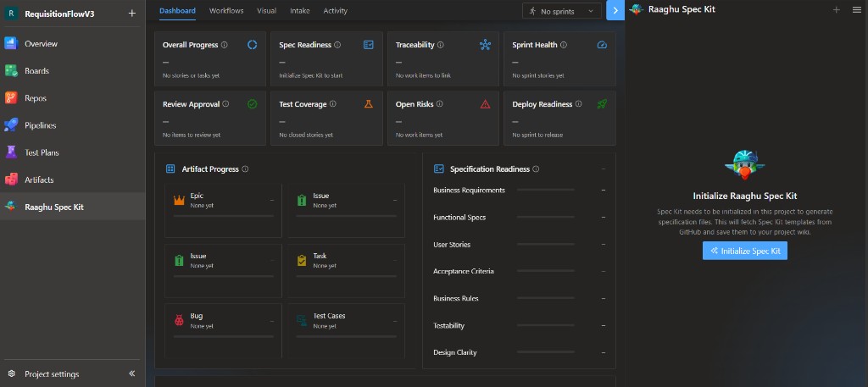
Task: Click the Sprint Health info icon
Action: click(564, 45)
